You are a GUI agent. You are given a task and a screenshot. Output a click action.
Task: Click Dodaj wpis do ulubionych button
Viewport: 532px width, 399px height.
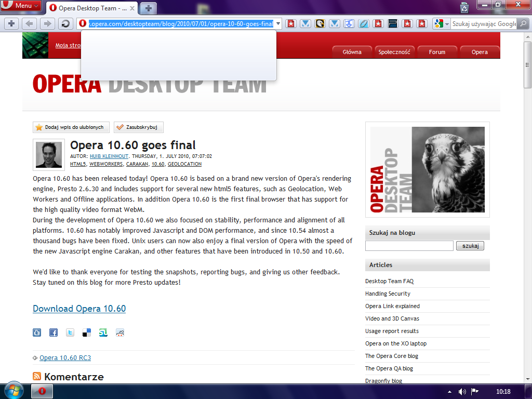coord(71,127)
